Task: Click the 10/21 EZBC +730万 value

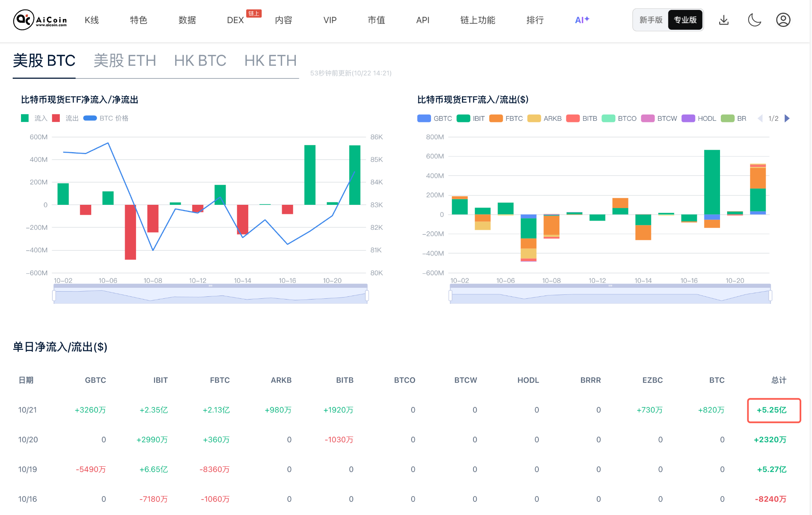Action: [649, 410]
